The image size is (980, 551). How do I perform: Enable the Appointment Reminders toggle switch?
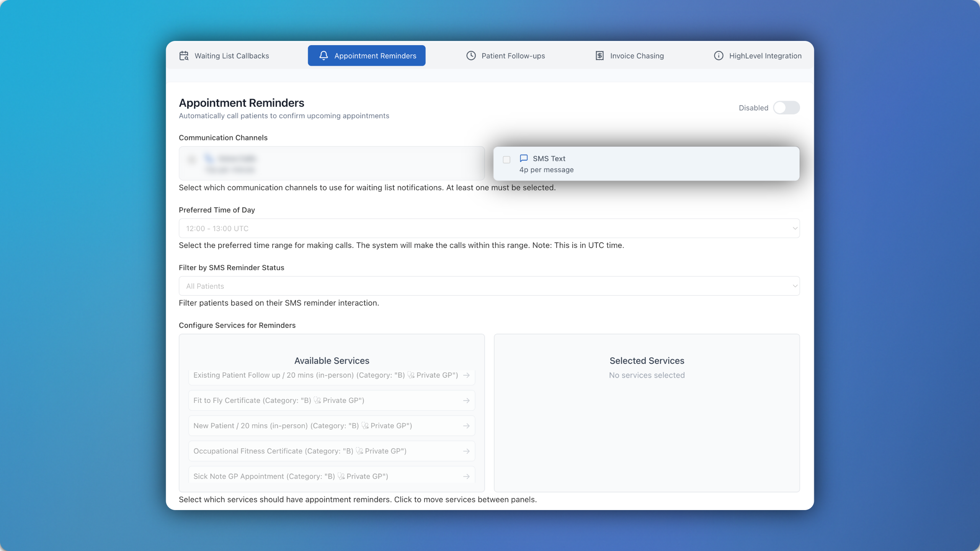pos(786,108)
